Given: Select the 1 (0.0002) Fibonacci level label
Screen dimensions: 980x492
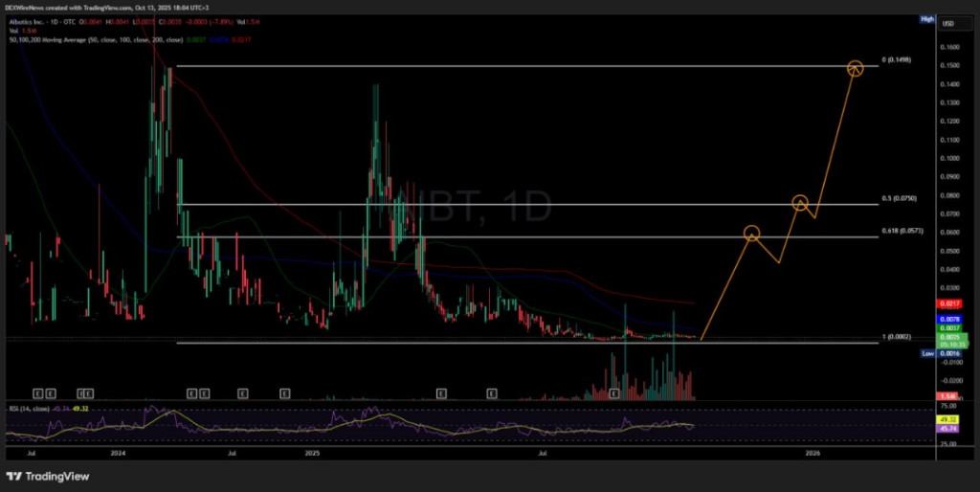Looking at the screenshot, I should (897, 337).
